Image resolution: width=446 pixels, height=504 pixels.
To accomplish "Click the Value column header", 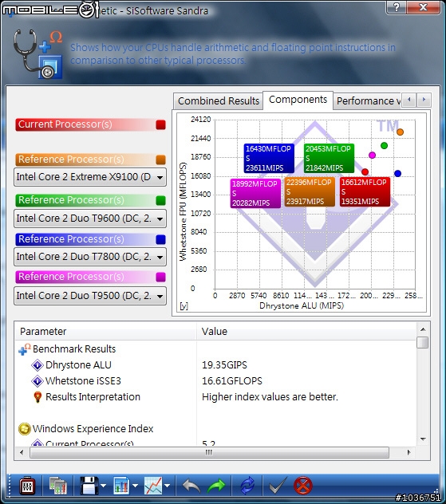I will coord(306,332).
